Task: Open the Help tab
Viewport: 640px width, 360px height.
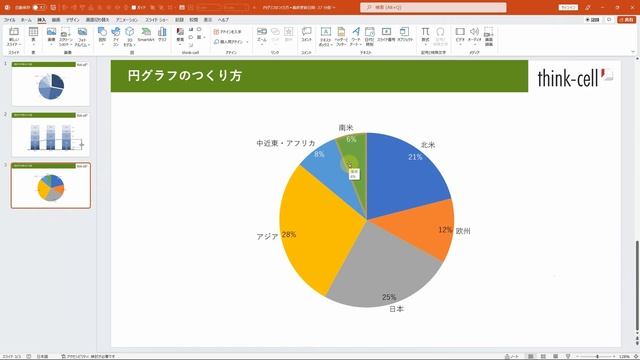Action: click(223, 20)
